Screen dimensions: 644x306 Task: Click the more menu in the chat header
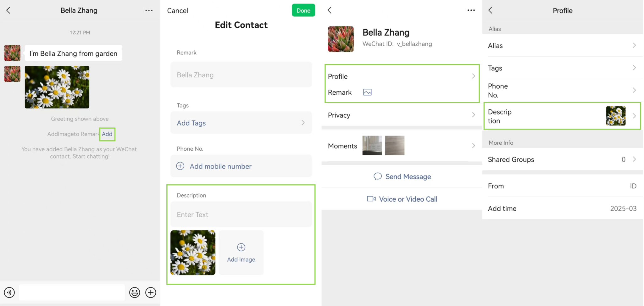pyautogui.click(x=149, y=10)
